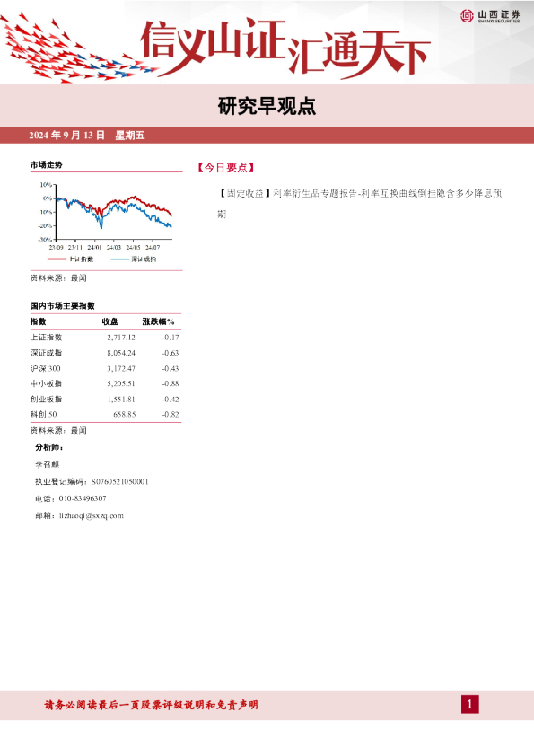Click the Shanxi Securities logo icon

(x=467, y=16)
